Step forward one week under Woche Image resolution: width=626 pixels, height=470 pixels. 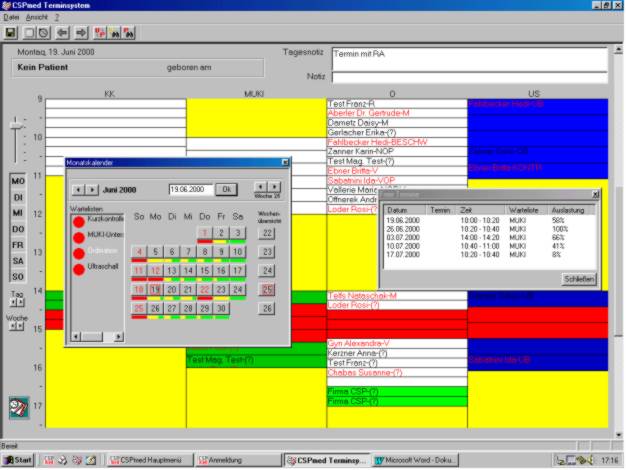tap(20, 326)
